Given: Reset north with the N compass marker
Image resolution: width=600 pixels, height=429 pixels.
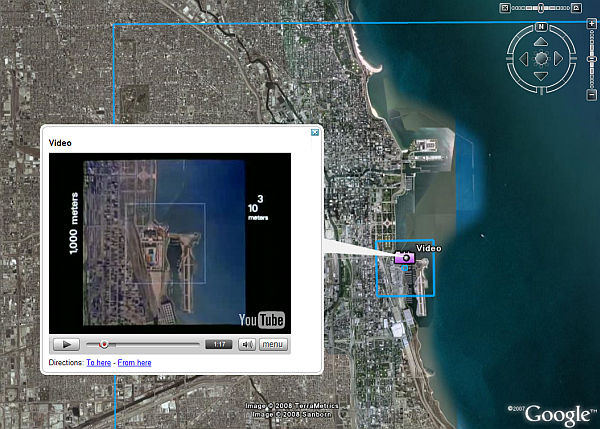Looking at the screenshot, I should pos(541,26).
